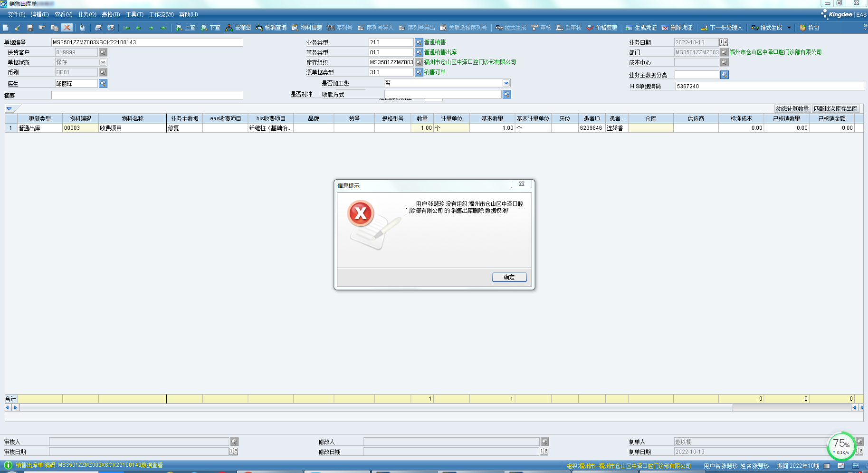
Task: Open the 文件 menu
Action: 16,15
